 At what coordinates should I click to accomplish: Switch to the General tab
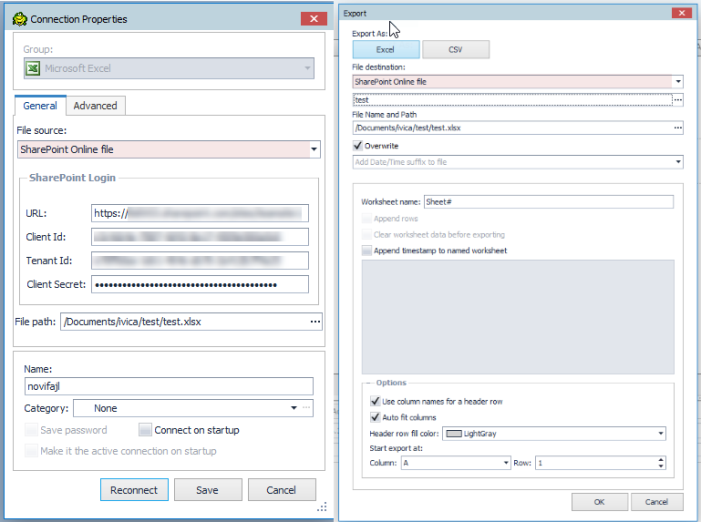click(40, 106)
